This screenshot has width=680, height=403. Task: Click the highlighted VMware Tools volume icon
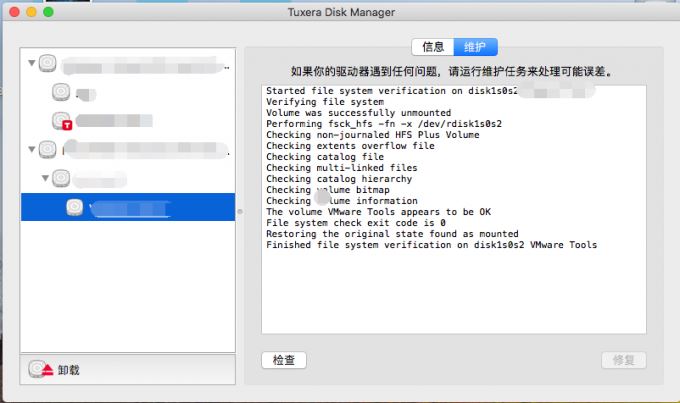pyautogui.click(x=75, y=207)
